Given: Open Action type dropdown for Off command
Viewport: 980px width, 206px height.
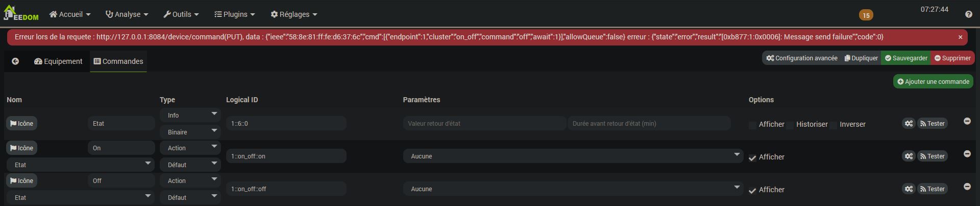Looking at the screenshot, I should pyautogui.click(x=190, y=181).
